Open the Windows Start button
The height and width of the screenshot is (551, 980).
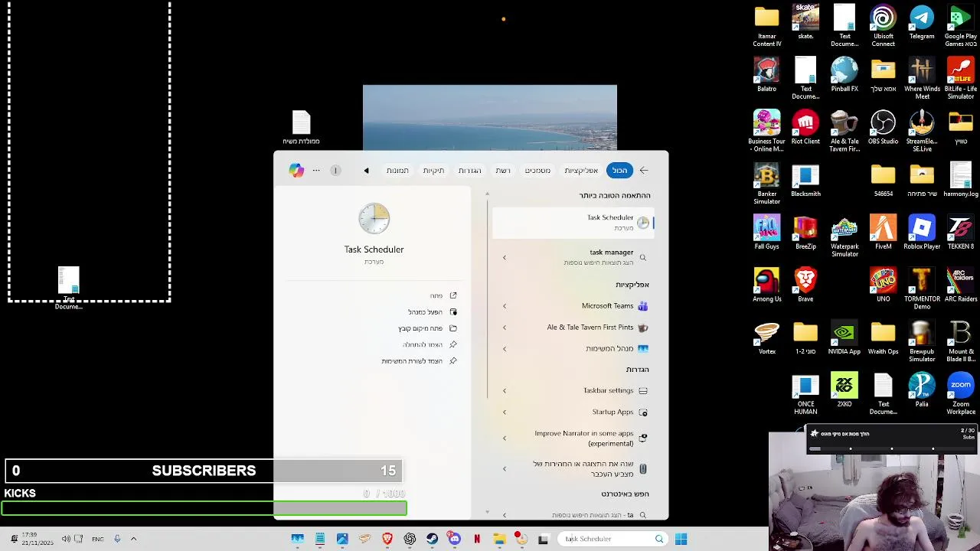[681, 539]
